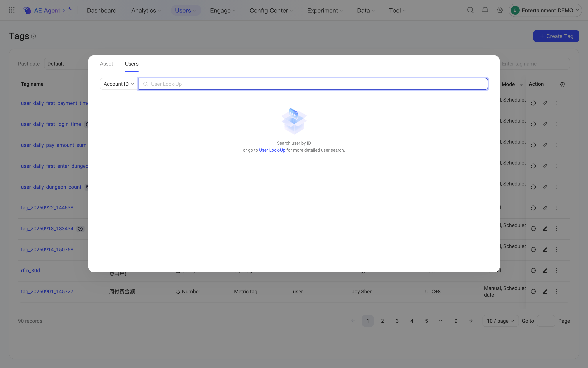Refresh the user_daily_dungeon_count row
Viewport: 588px width, 368px height.
coord(533,187)
